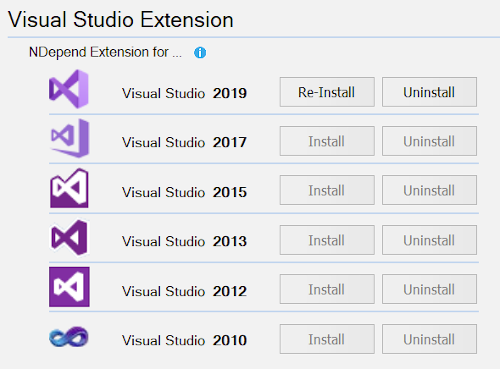Viewport: 500px width, 369px height.
Task: Select the 'Visual Studio 2012' label text
Action: (184, 291)
